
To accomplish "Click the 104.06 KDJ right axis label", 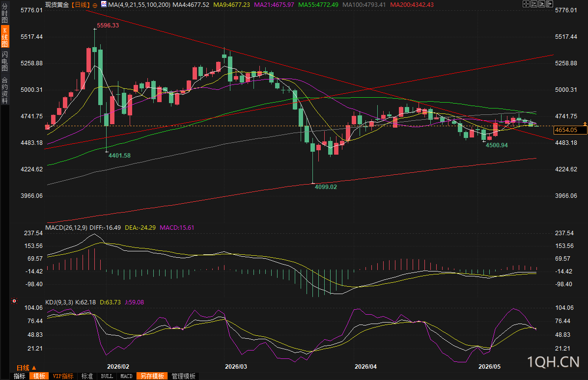I will 564,308.
